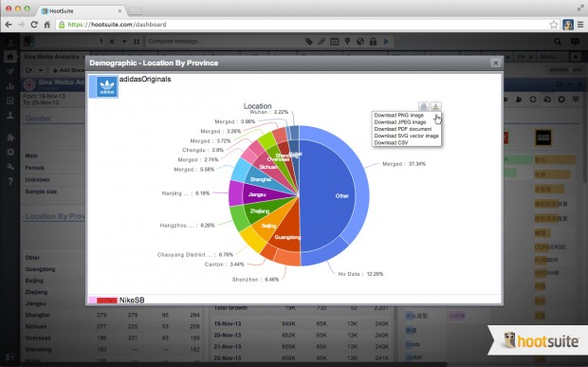Select Download PDF document
The height and width of the screenshot is (367, 588).
[x=403, y=129]
